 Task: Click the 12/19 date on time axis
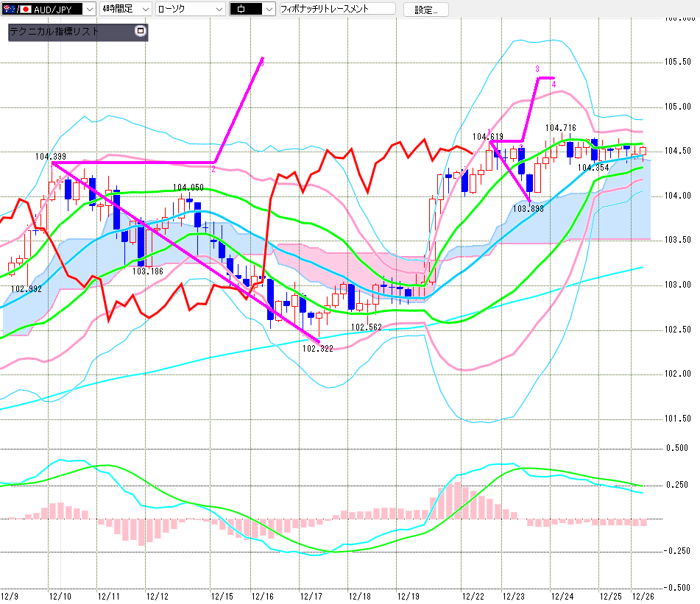click(409, 595)
